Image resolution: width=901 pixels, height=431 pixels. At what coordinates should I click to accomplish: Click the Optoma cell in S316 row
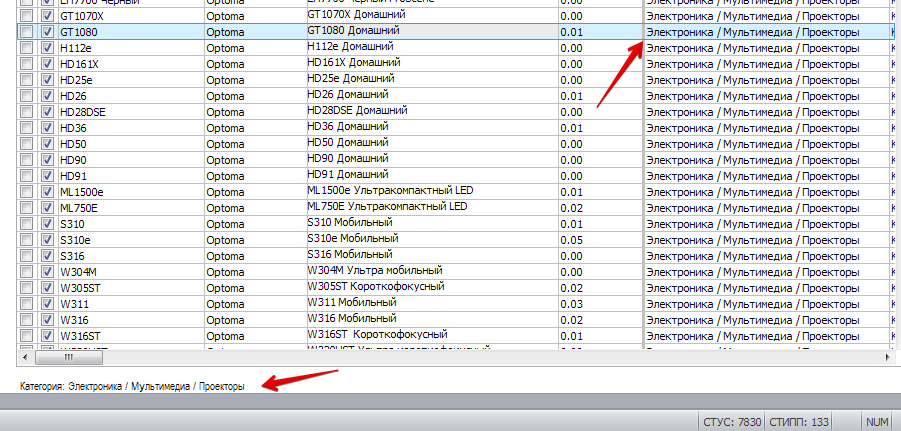[255, 256]
